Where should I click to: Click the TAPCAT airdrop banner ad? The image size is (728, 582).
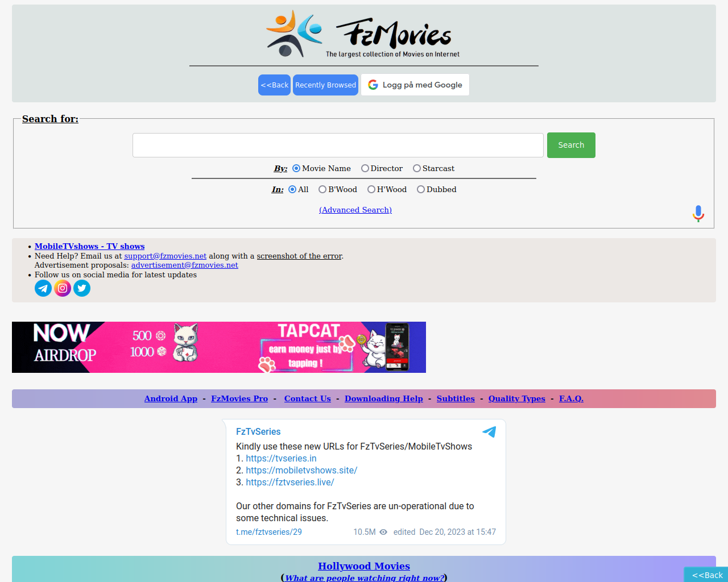click(x=219, y=347)
